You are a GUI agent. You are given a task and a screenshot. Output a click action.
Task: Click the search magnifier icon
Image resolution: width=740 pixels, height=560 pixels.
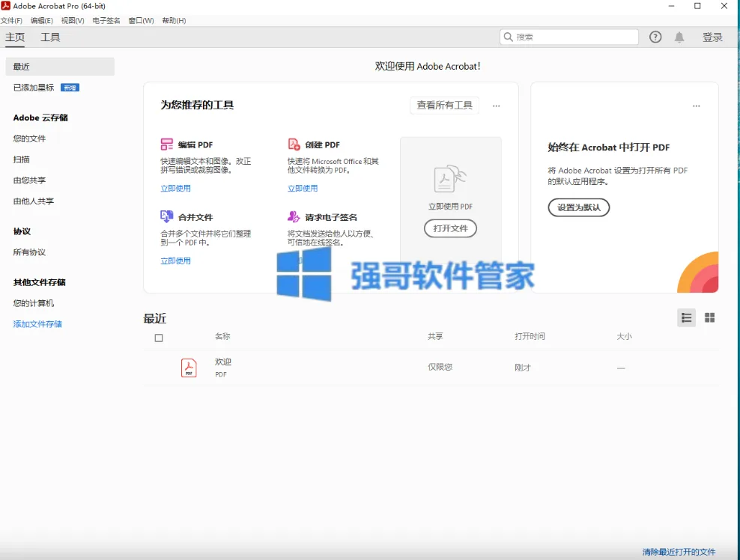[508, 37]
